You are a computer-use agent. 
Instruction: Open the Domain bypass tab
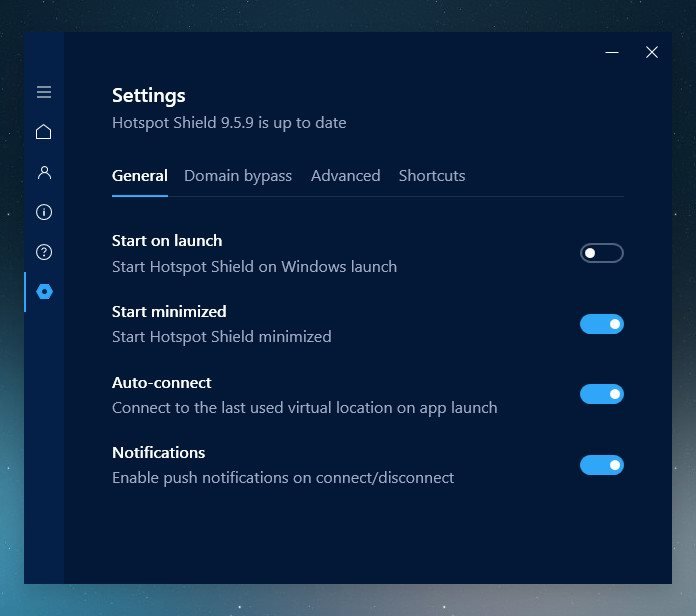pos(238,176)
